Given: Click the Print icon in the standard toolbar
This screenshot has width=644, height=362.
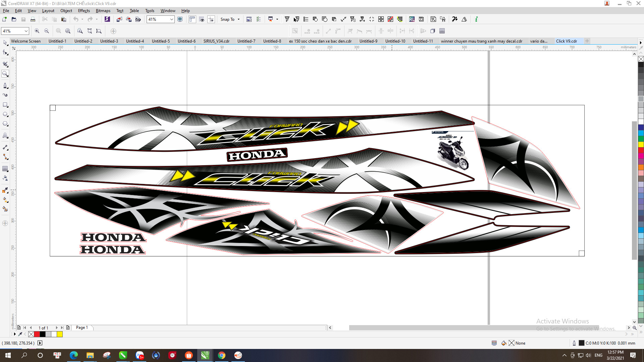Looking at the screenshot, I should click(x=33, y=19).
